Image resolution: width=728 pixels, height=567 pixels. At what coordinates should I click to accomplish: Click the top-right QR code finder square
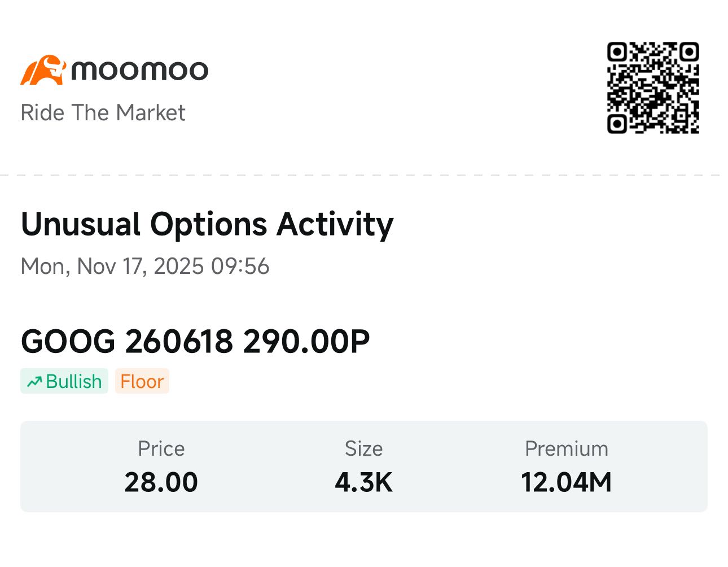pos(689,53)
